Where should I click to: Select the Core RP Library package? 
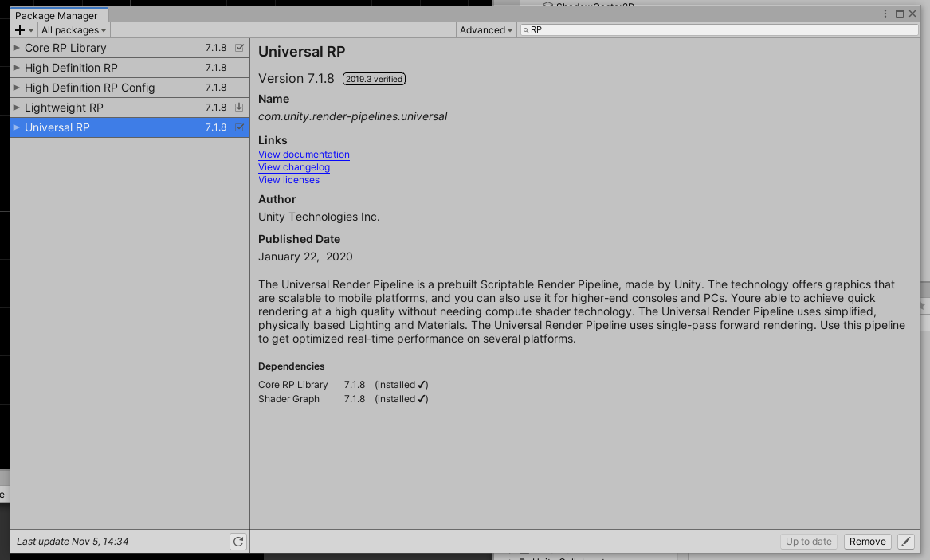click(130, 48)
